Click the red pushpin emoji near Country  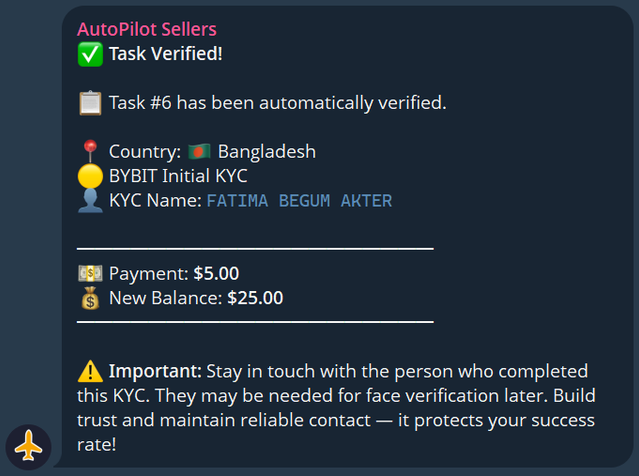pyautogui.click(x=90, y=152)
